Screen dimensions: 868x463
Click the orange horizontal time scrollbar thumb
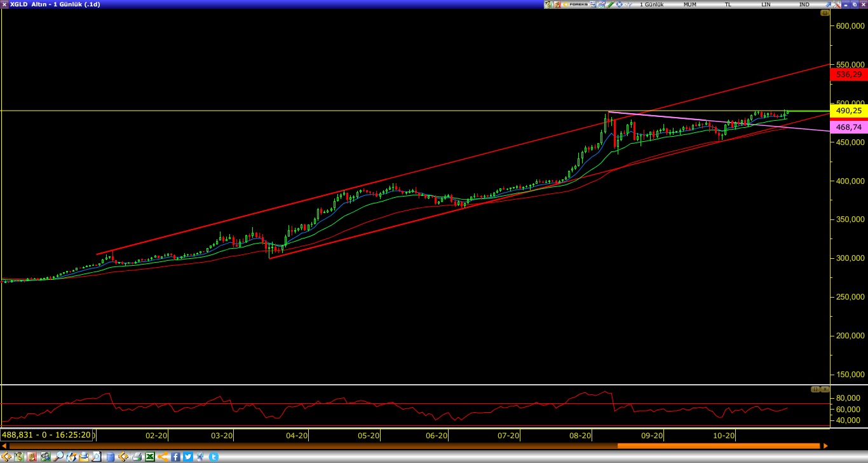tap(719, 445)
